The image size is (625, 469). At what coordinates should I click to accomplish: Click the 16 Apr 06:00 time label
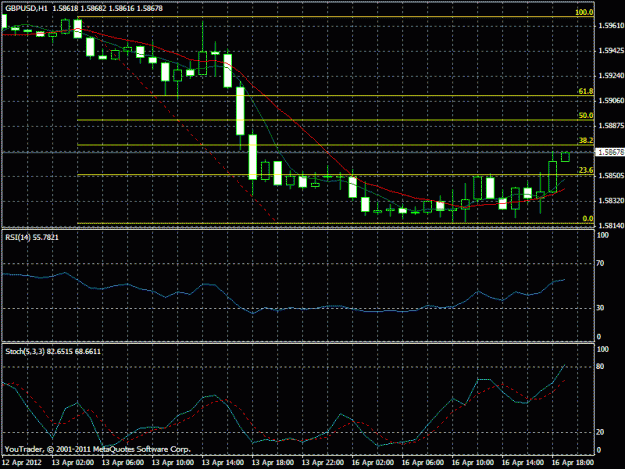click(x=423, y=463)
